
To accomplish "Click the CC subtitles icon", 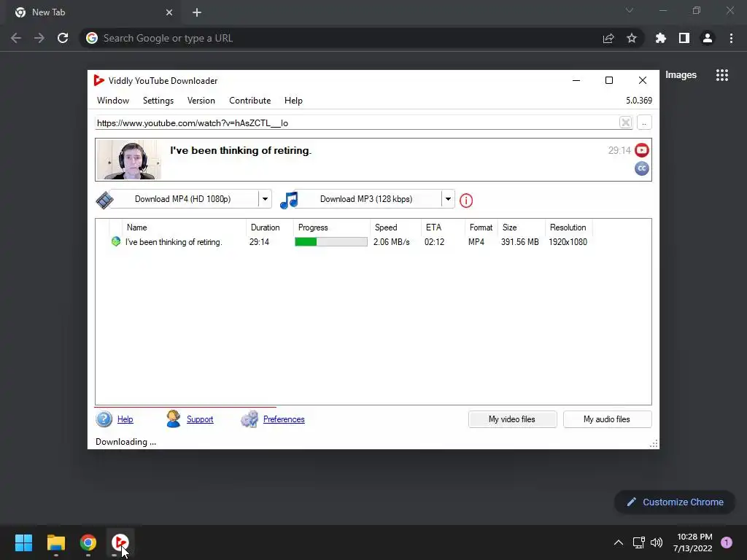I will pyautogui.click(x=642, y=168).
